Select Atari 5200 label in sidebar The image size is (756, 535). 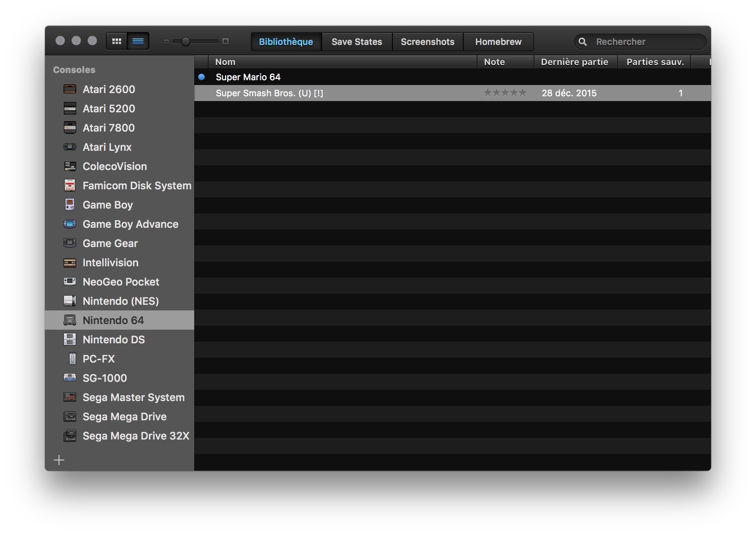[109, 108]
